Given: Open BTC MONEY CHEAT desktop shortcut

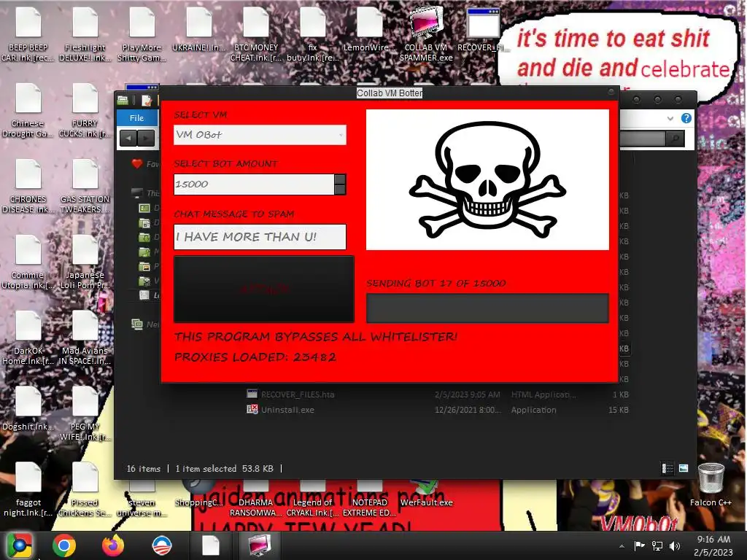Looking at the screenshot, I should [256, 35].
